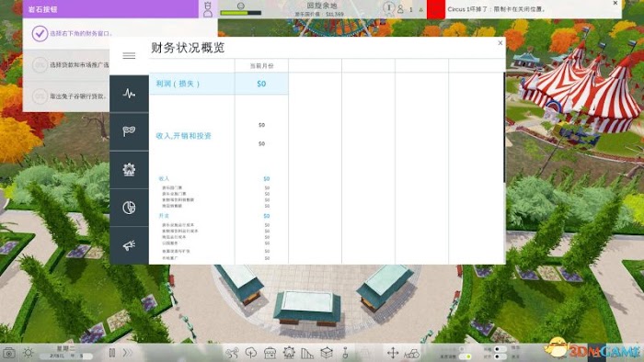Pause the game with the pause button

click(x=111, y=353)
